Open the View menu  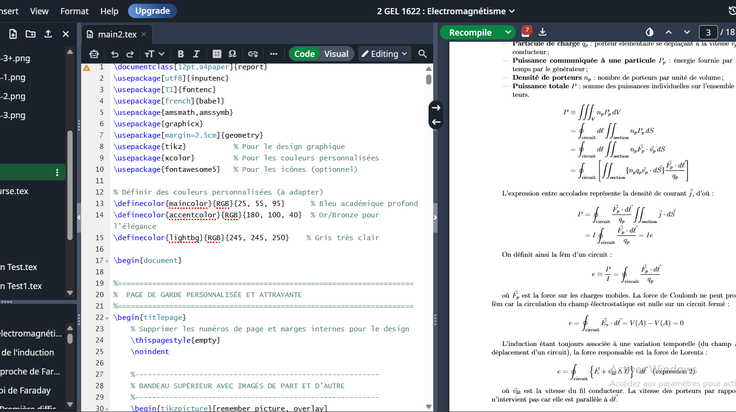39,11
